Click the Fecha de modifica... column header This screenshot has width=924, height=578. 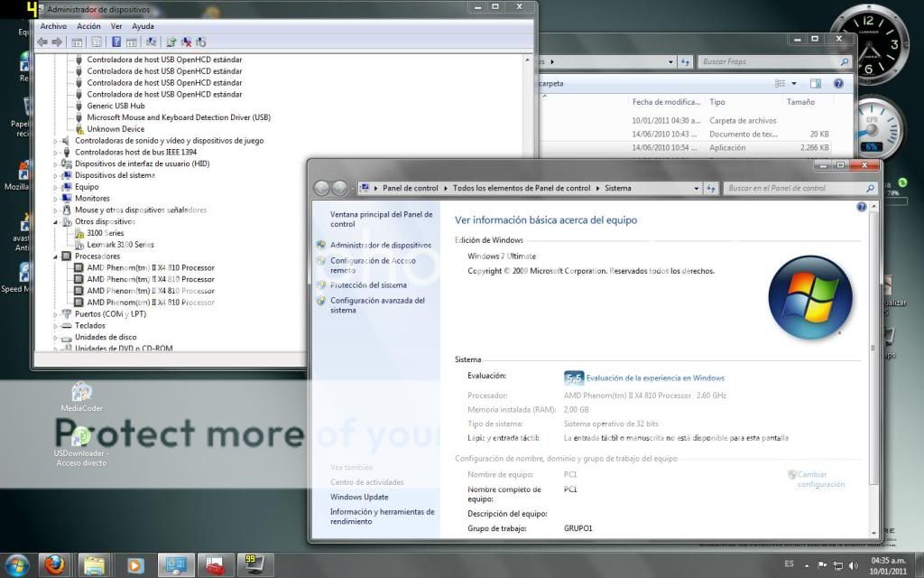pos(666,102)
